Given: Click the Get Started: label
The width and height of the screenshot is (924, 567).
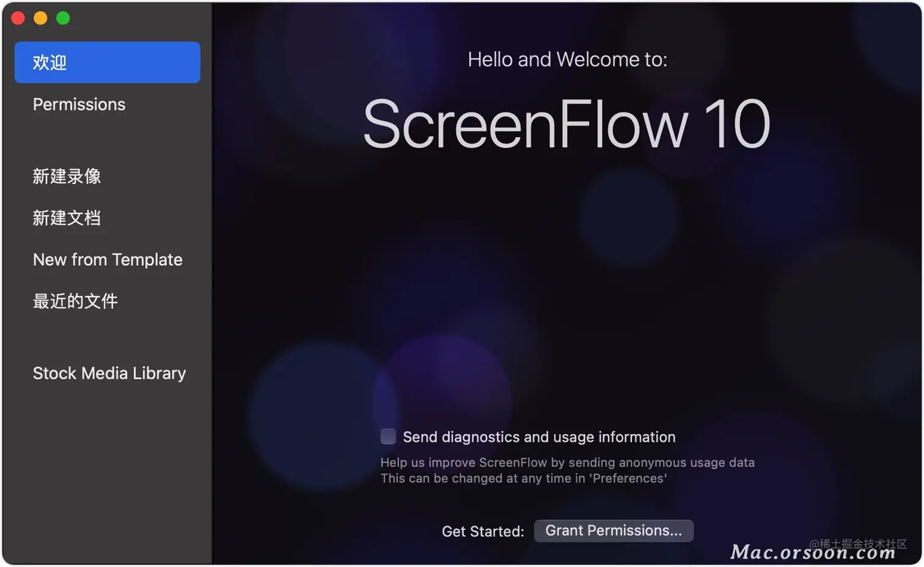Looking at the screenshot, I should click(483, 532).
